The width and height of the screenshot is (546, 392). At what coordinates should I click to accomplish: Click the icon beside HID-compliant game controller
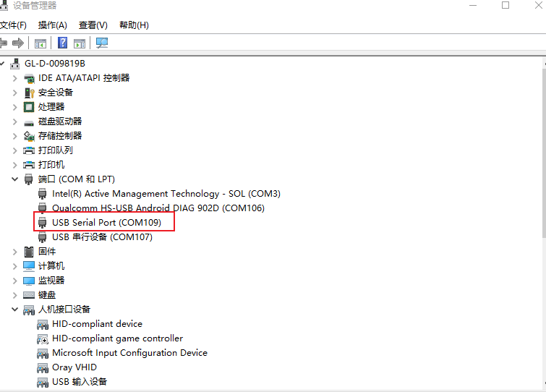[43, 338]
